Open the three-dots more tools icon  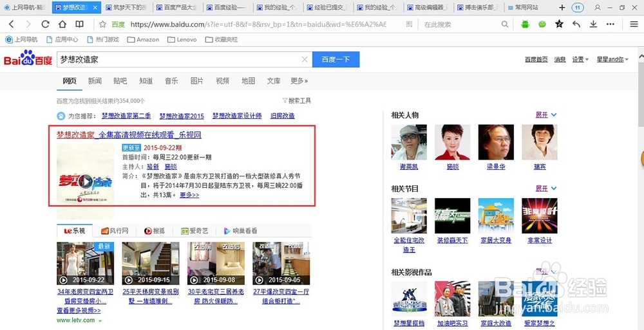611,24
